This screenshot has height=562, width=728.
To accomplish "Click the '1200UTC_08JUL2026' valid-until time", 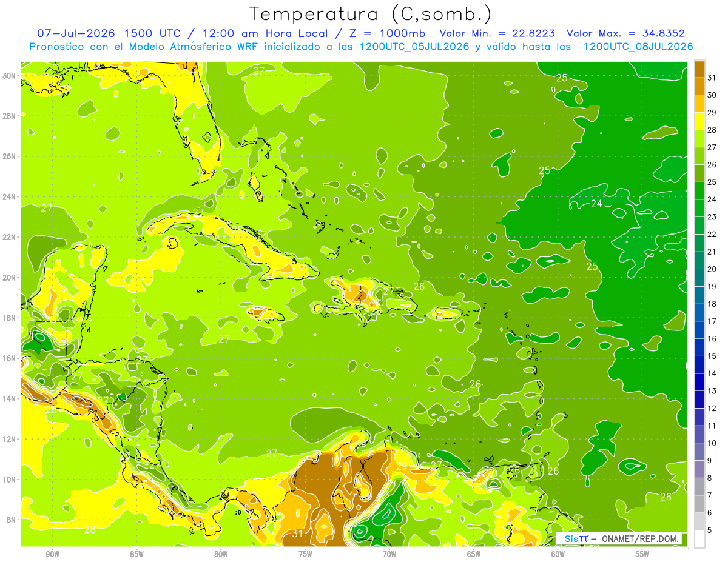I will coord(638,47).
